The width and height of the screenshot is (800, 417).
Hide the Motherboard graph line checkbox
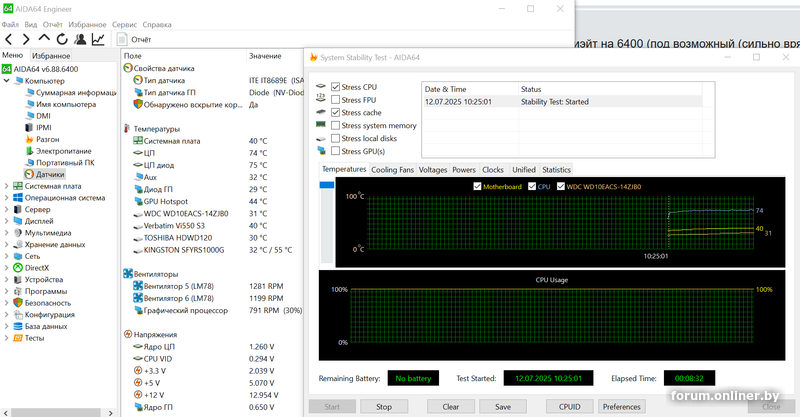(x=477, y=186)
